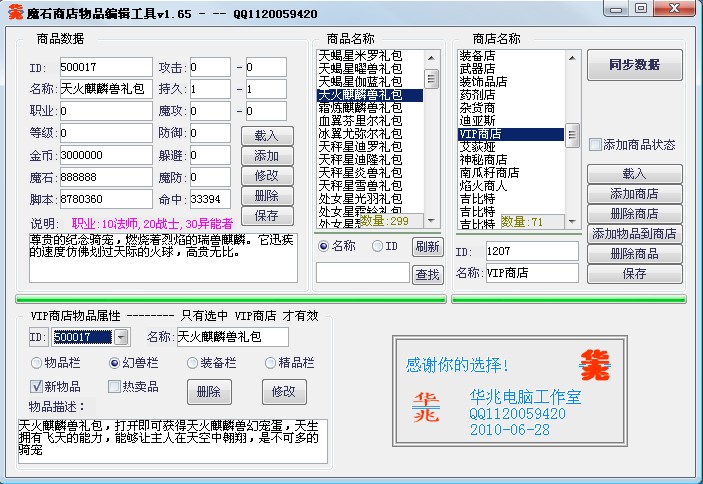Click 添加物品到商店 button
This screenshot has width=703, height=484.
(634, 233)
